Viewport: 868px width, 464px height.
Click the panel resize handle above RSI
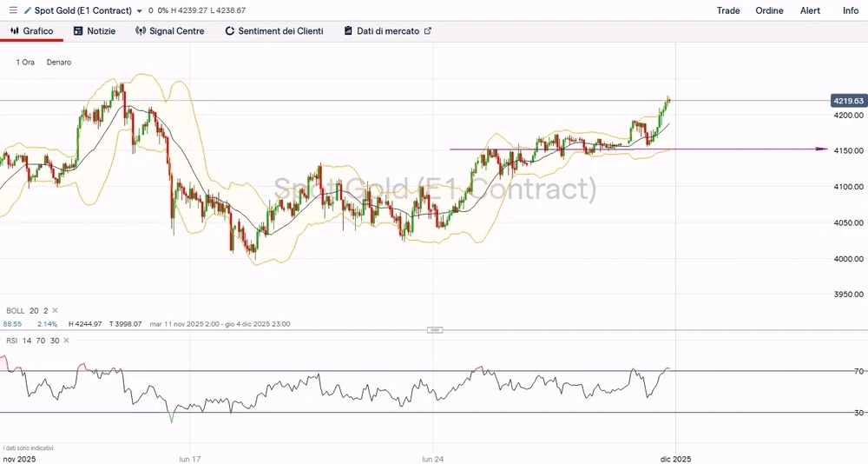[435, 330]
